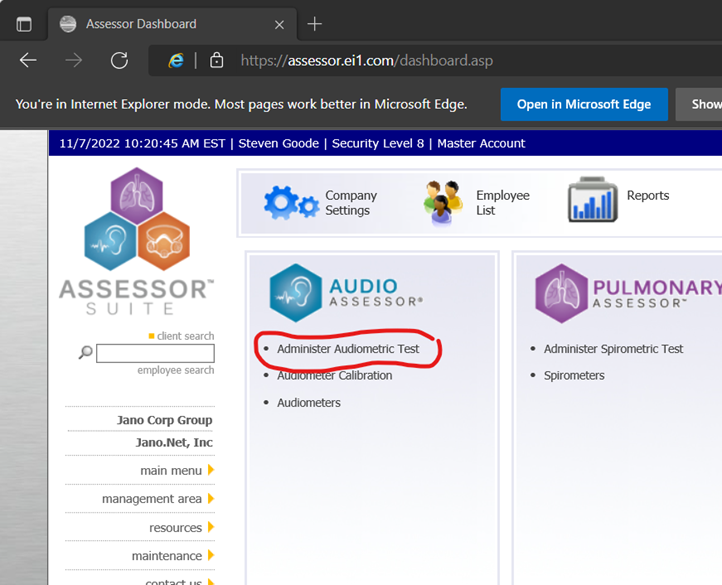Select the Assessor Dashboard tab
This screenshot has width=722, height=585.
click(173, 24)
